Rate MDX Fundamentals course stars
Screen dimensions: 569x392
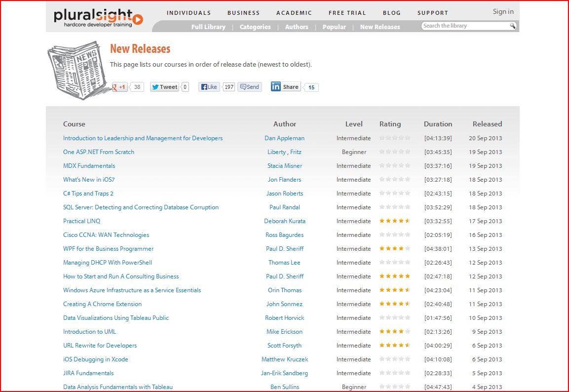point(395,165)
